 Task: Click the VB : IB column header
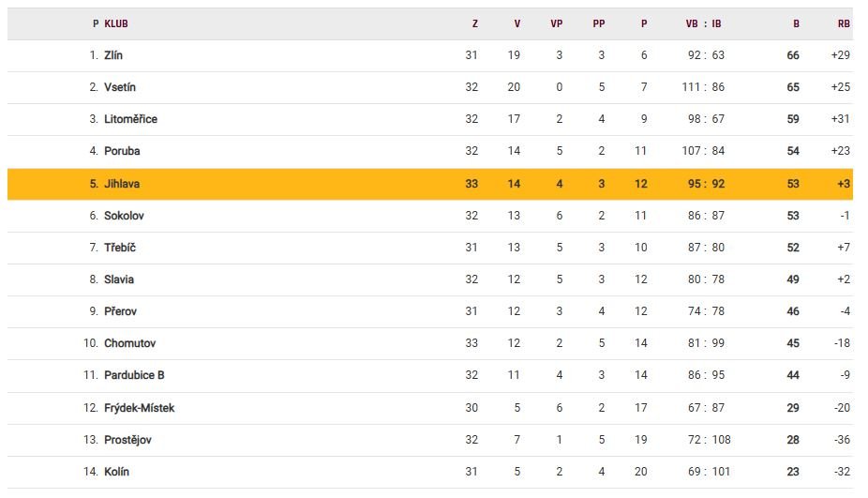click(x=703, y=24)
